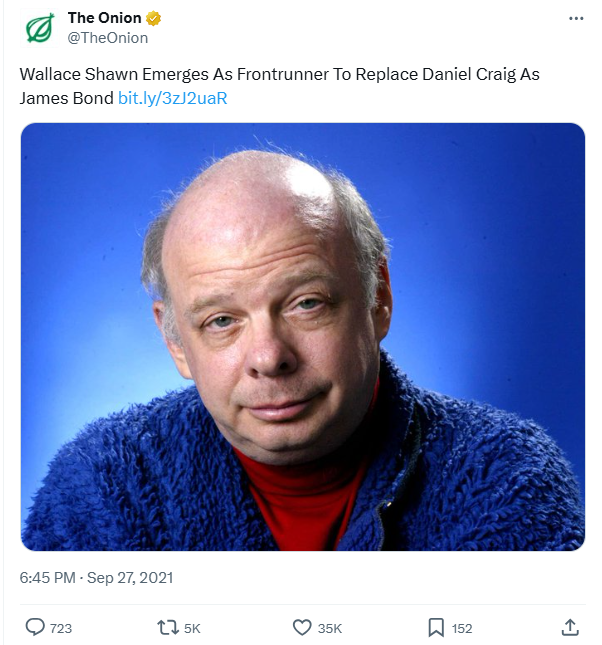Like the tweet with the heart icon
This screenshot has width=602, height=645.
click(302, 627)
